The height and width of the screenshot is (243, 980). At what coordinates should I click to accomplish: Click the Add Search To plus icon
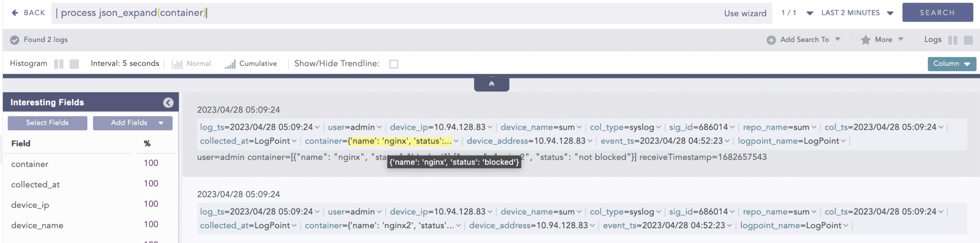(771, 40)
